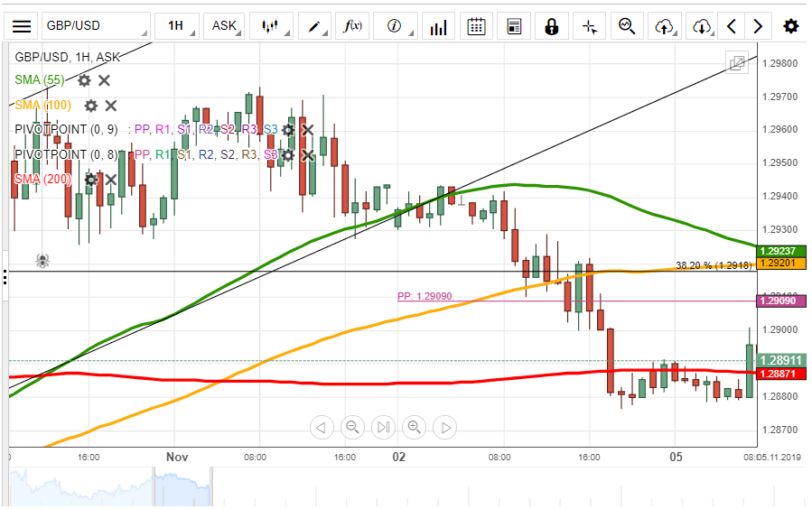Click the skip-to-latest chart navigation button
812x509 pixels.
click(x=383, y=427)
